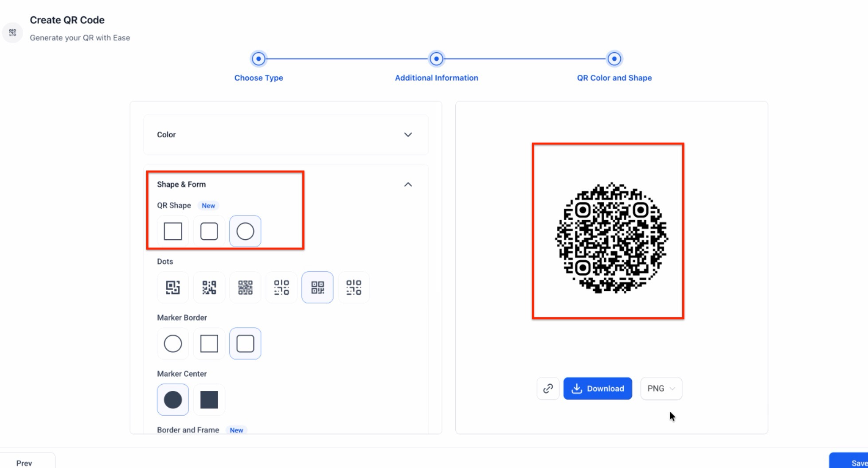Click the QR Color and Shape step circle

(614, 58)
